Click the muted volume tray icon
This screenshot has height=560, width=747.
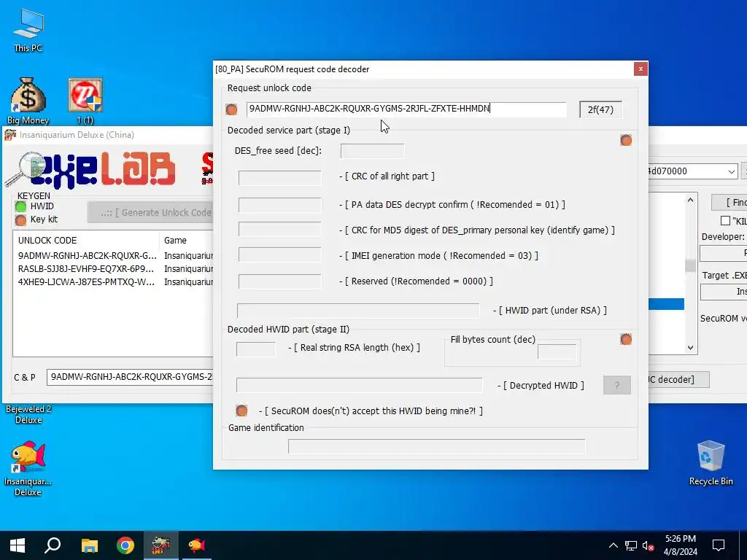tap(648, 545)
